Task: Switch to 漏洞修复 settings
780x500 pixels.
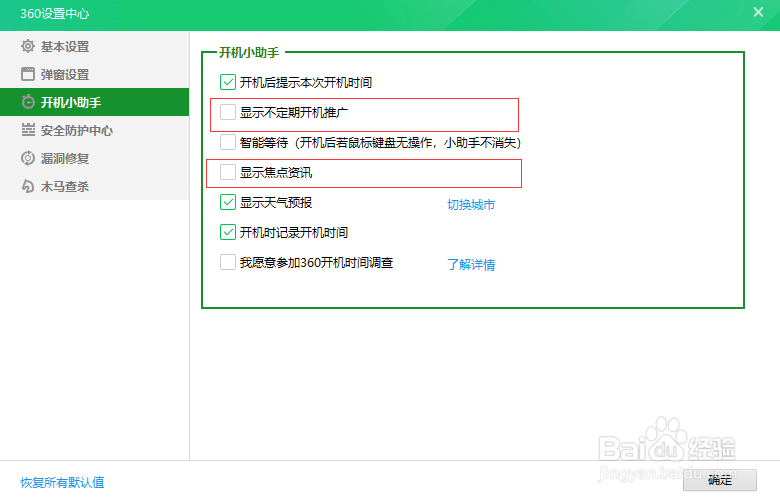Action: [95, 158]
